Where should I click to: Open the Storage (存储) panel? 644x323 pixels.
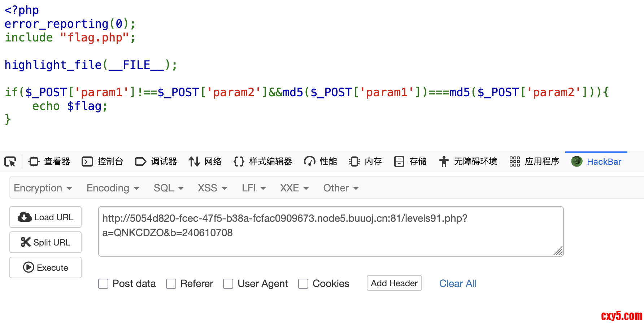pos(410,161)
